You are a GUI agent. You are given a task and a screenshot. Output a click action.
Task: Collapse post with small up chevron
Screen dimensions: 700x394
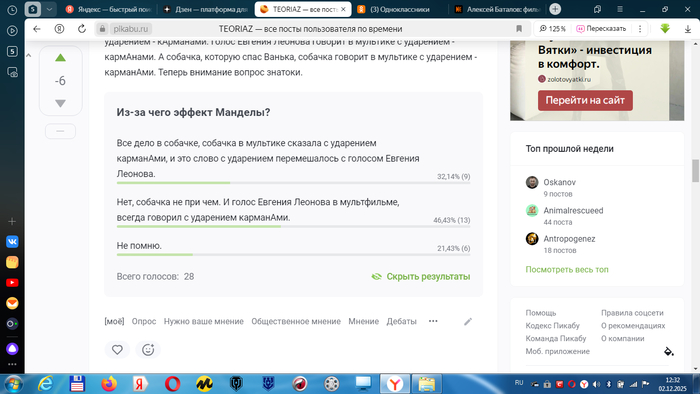(29, 55)
